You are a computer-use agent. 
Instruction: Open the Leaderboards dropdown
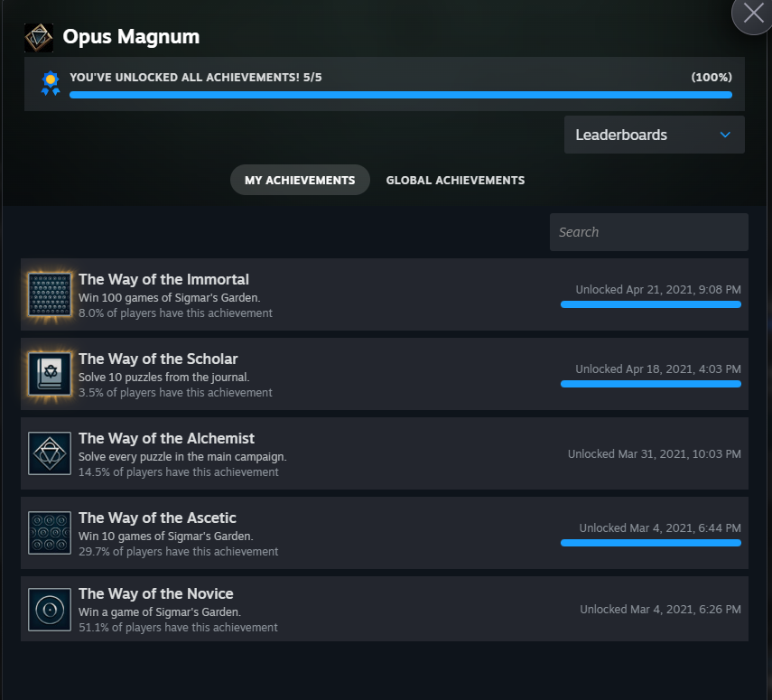point(654,135)
